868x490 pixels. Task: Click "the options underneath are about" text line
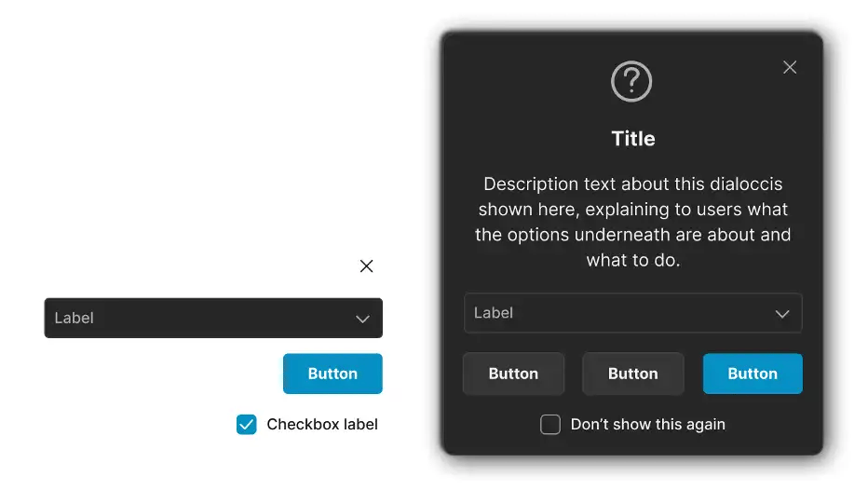[x=633, y=235]
